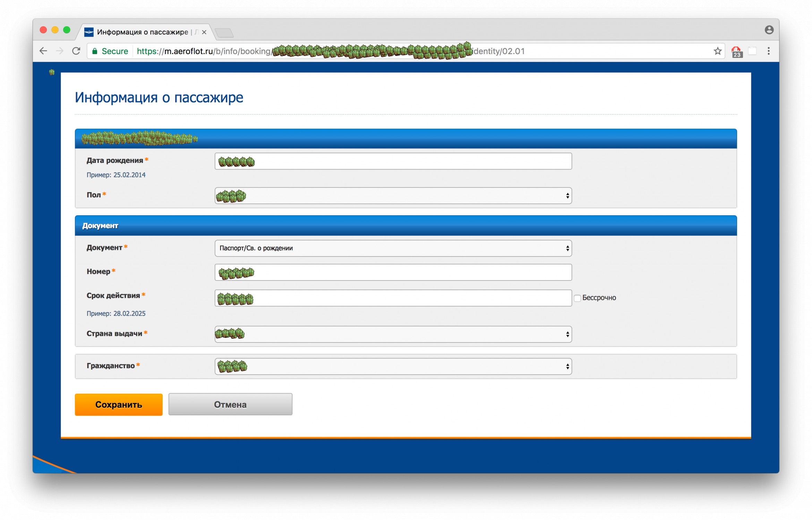The image size is (812, 520).
Task: Expand the Документ type dropdown
Action: (x=393, y=248)
